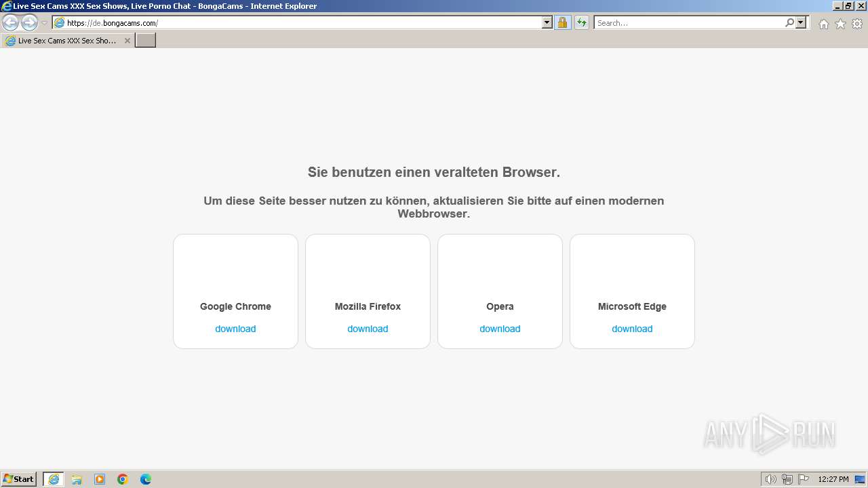Launch Microsoft Edge from the taskbar
The image size is (868, 488).
click(146, 479)
